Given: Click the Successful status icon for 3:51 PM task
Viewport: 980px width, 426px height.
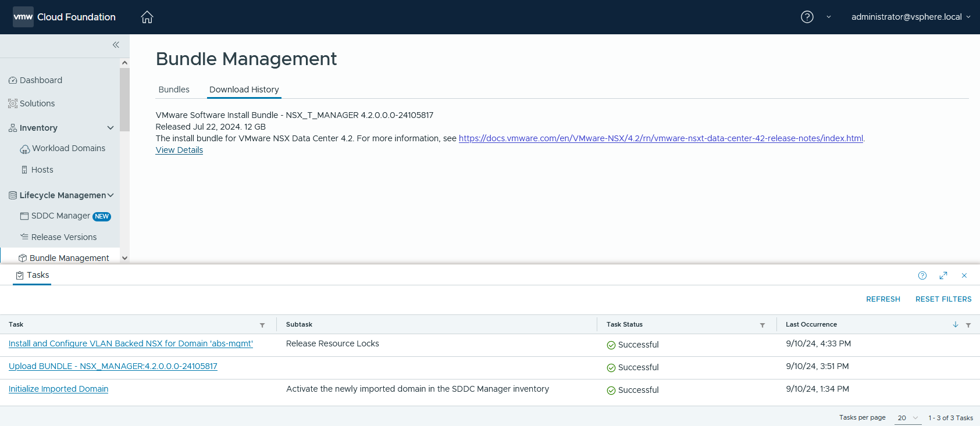Looking at the screenshot, I should click(611, 368).
